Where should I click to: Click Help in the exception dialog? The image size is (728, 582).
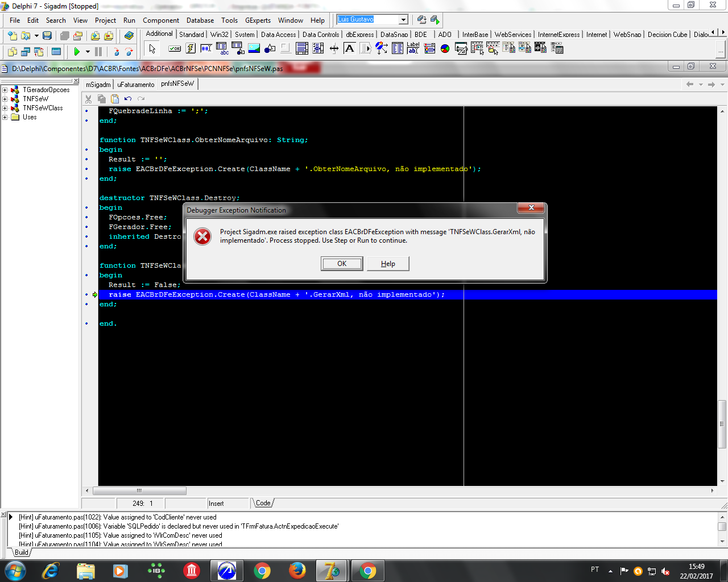click(x=388, y=264)
